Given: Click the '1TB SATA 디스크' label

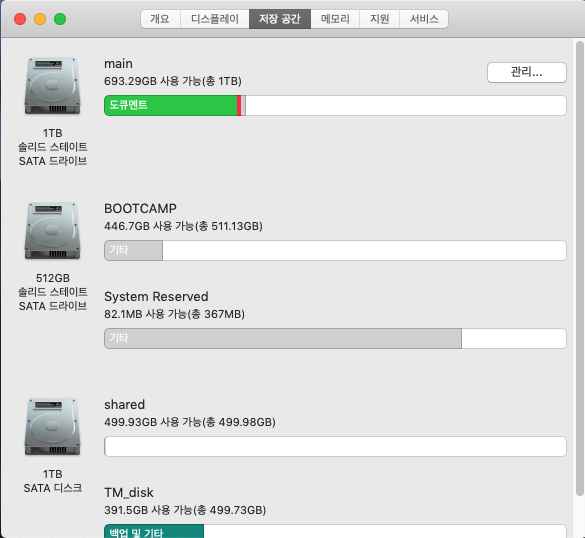Looking at the screenshot, I should [x=53, y=481].
